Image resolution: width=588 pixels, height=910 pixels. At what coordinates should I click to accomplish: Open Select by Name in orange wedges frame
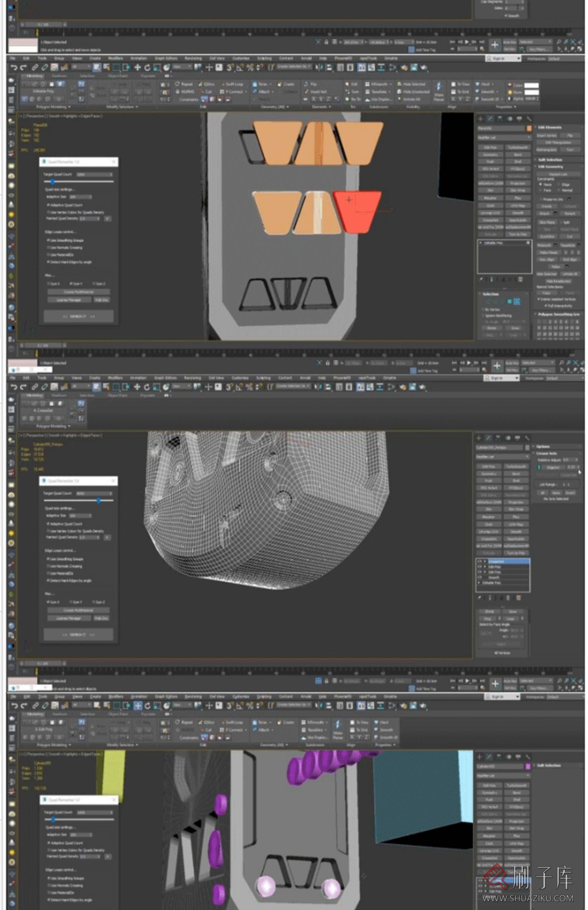click(x=107, y=68)
